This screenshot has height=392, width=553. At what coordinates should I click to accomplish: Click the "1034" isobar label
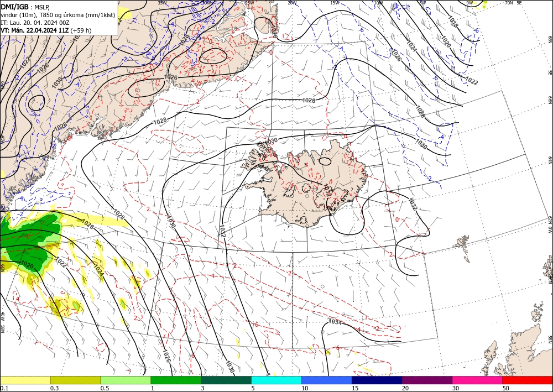point(335,321)
